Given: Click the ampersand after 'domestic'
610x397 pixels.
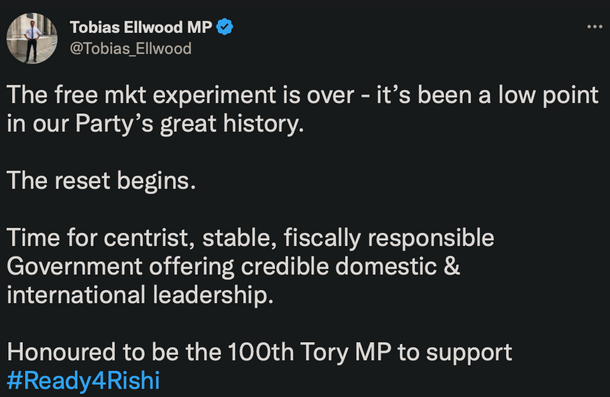Looking at the screenshot, I should tap(452, 266).
